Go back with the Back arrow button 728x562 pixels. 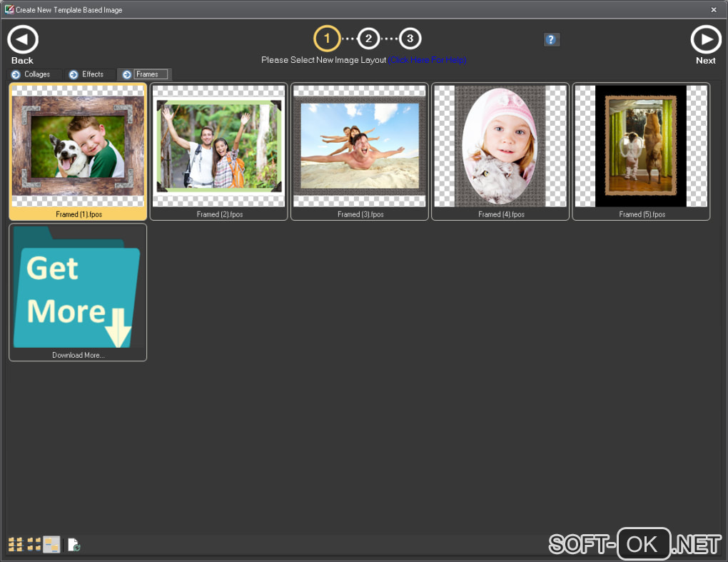(22, 40)
